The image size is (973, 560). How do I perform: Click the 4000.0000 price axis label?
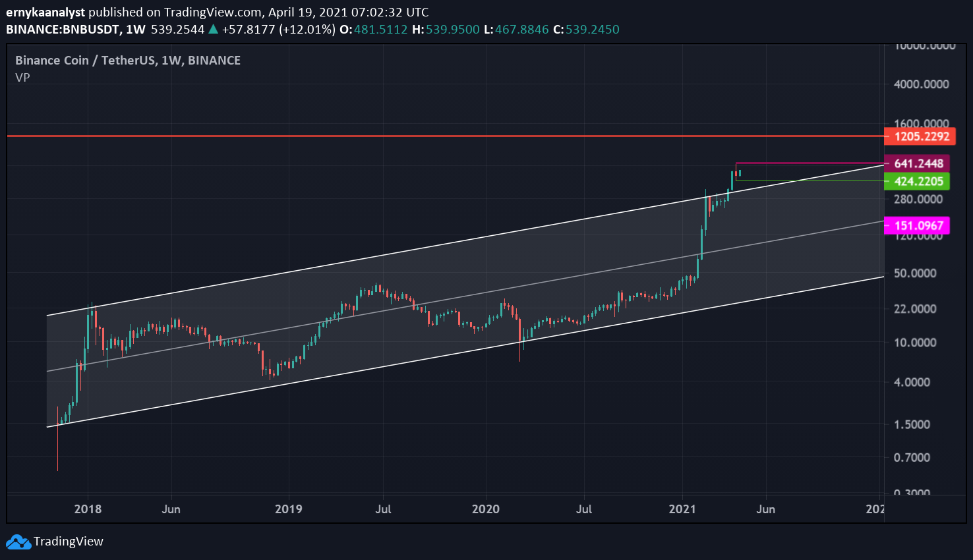922,84
